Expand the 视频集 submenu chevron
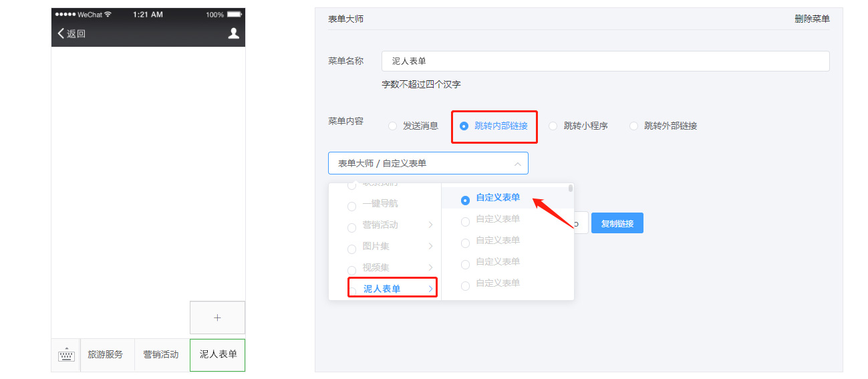The height and width of the screenshot is (379, 868). pos(431,267)
